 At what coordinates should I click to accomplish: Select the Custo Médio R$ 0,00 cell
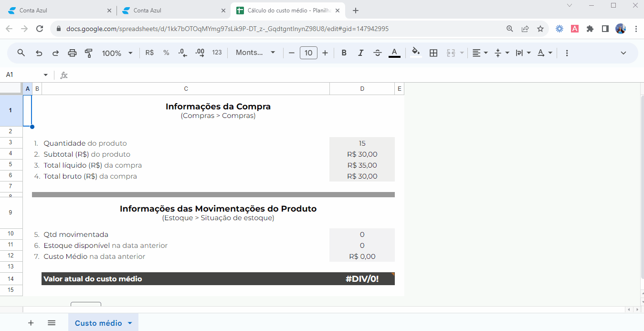coord(362,256)
